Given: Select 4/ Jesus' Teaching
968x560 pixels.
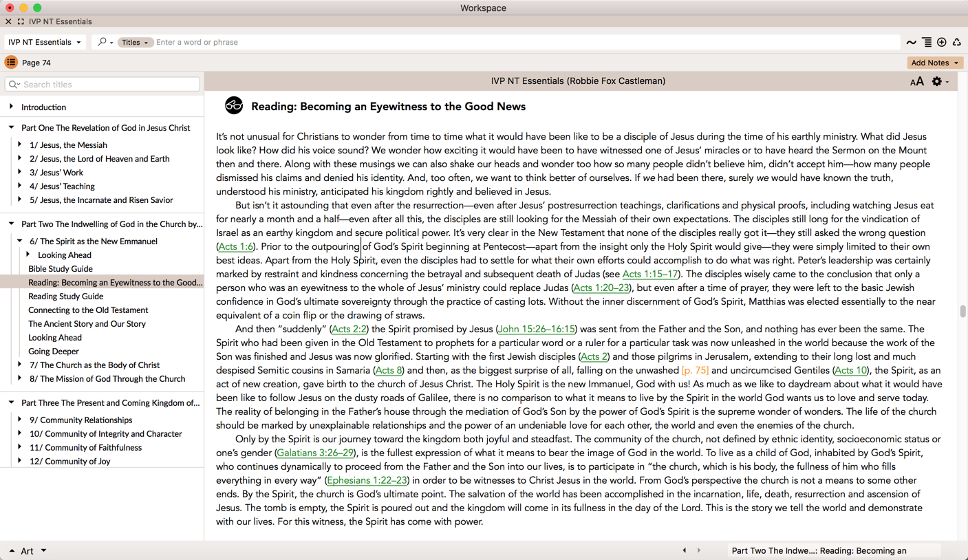Looking at the screenshot, I should 63,186.
